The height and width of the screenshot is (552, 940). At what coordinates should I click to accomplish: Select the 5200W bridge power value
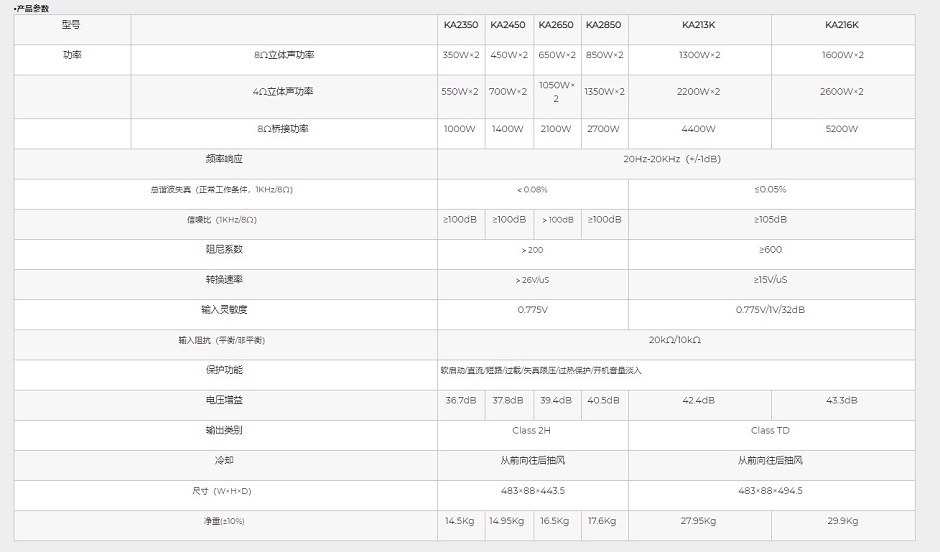pos(841,129)
